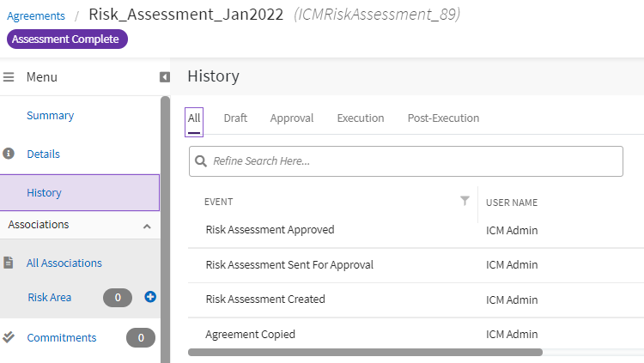This screenshot has height=363, width=644.
Task: Select the Post-Execution tab
Action: pyautogui.click(x=443, y=118)
